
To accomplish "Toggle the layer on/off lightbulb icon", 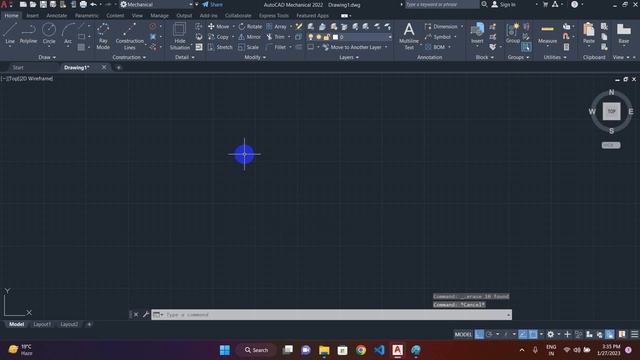I will pyautogui.click(x=311, y=37).
